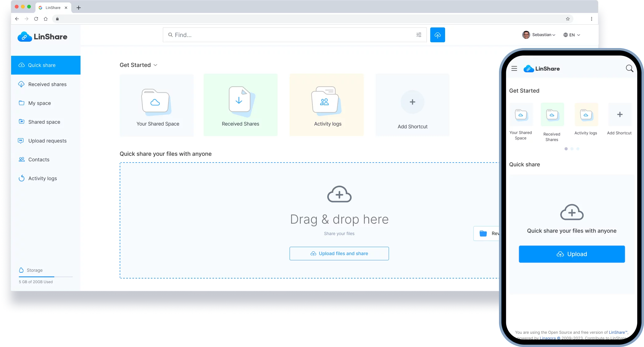
Task: Tap the mobile search magnifier icon
Action: tap(629, 68)
